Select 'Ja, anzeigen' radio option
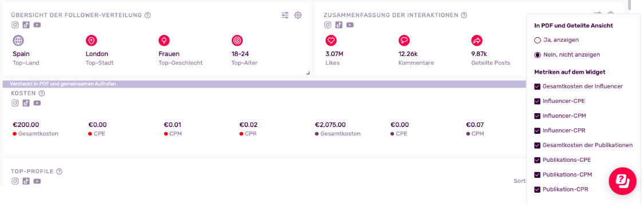The width and height of the screenshot is (644, 211). (537, 40)
